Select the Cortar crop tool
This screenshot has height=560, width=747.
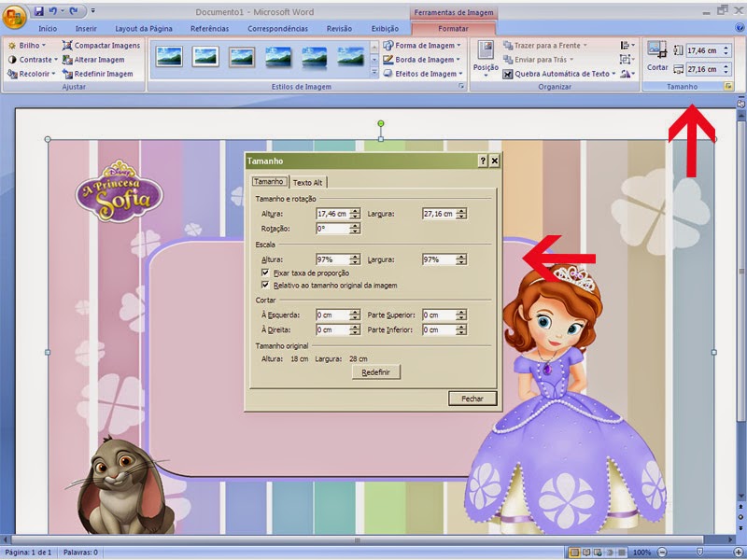(657, 56)
